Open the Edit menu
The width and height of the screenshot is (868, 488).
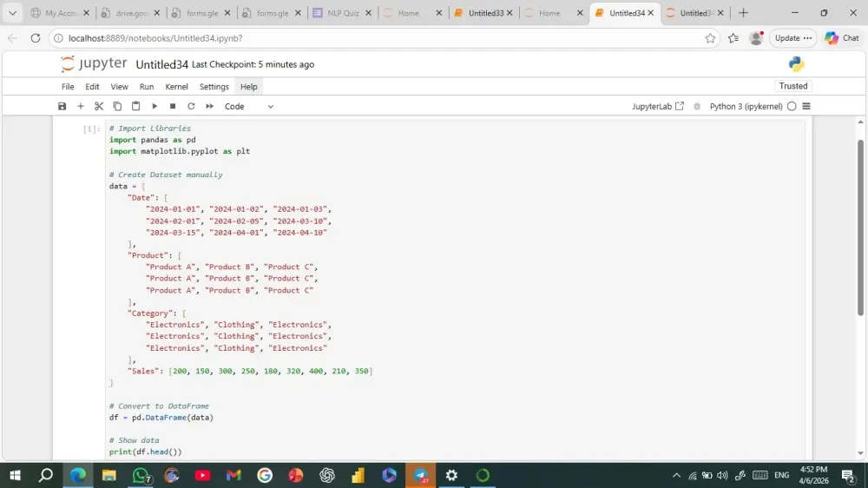point(92,87)
